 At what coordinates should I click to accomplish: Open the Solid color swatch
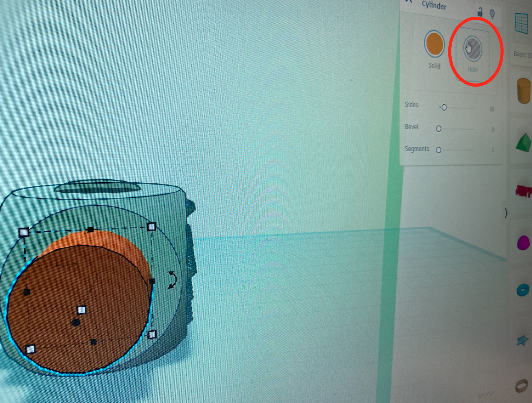[x=434, y=44]
